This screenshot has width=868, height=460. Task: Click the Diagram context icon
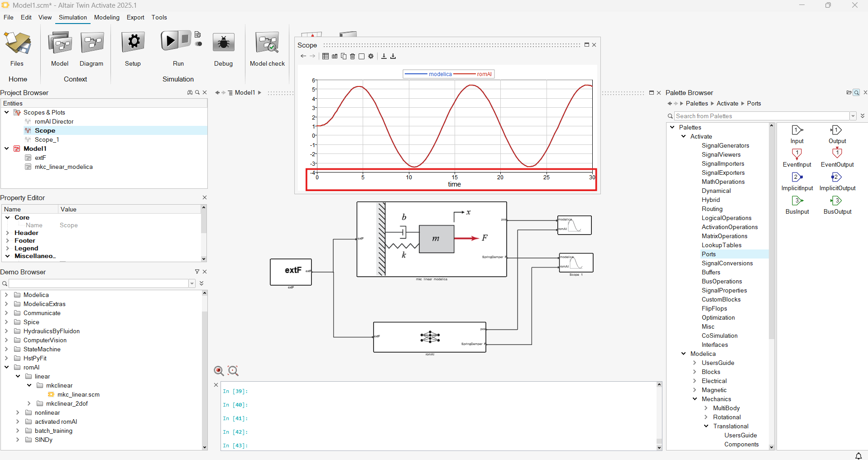92,43
